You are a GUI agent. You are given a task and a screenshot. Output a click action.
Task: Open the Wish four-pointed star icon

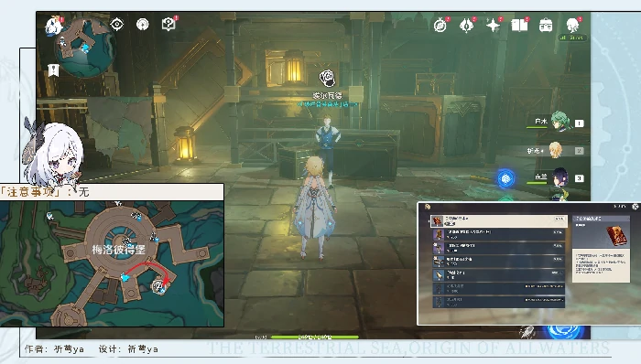click(x=493, y=26)
